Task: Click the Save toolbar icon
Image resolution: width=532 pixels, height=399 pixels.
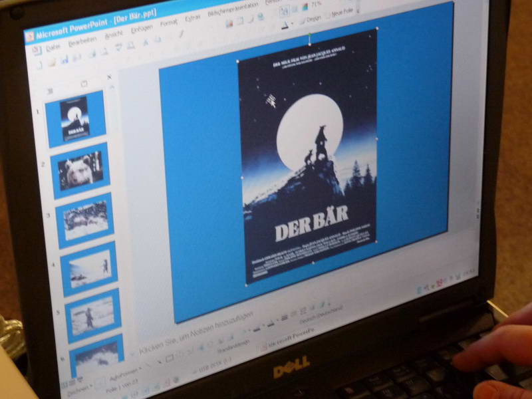Action: (x=65, y=60)
